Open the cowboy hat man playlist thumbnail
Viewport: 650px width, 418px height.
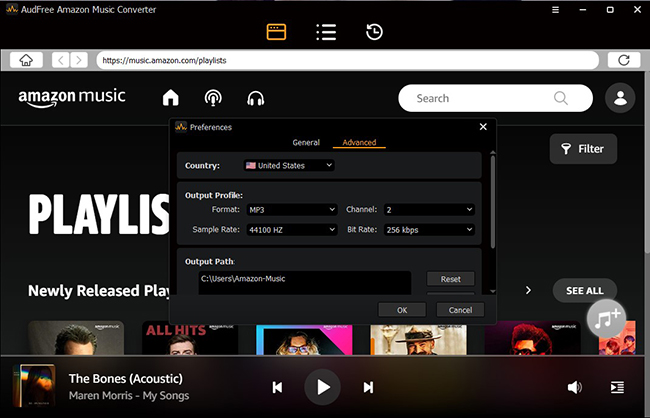(x=418, y=340)
